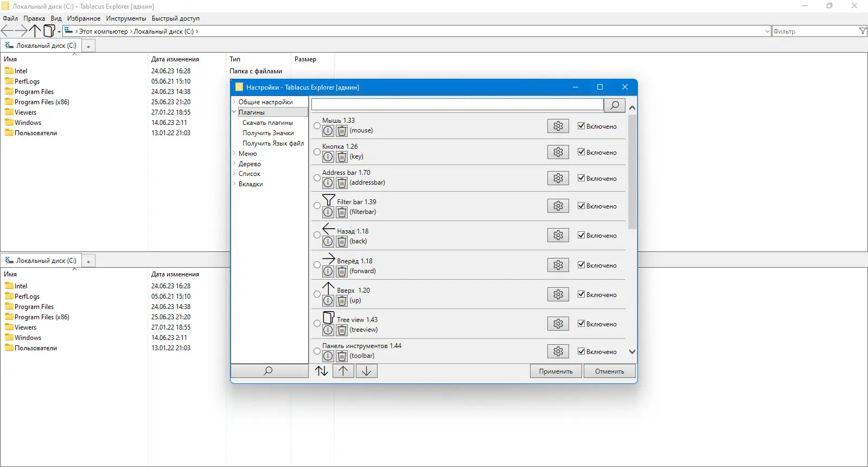Image resolution: width=868 pixels, height=467 pixels.
Task: Delete the key plugin with trash icon
Action: click(x=342, y=157)
